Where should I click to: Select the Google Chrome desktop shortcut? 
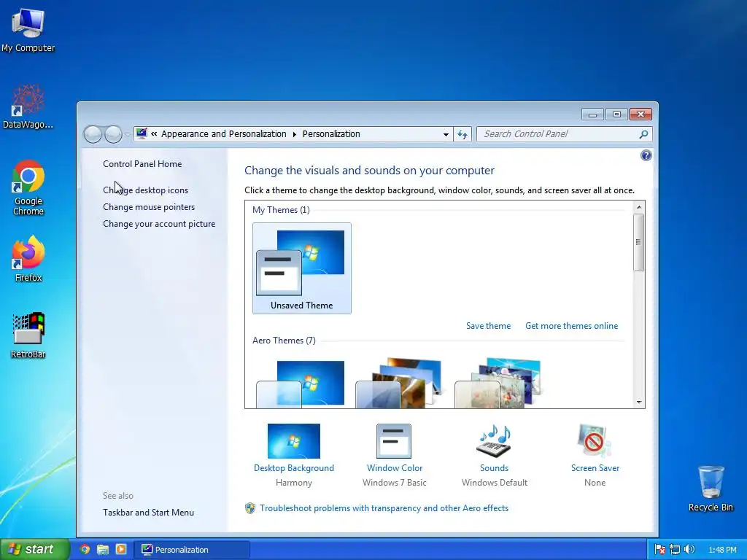click(28, 187)
